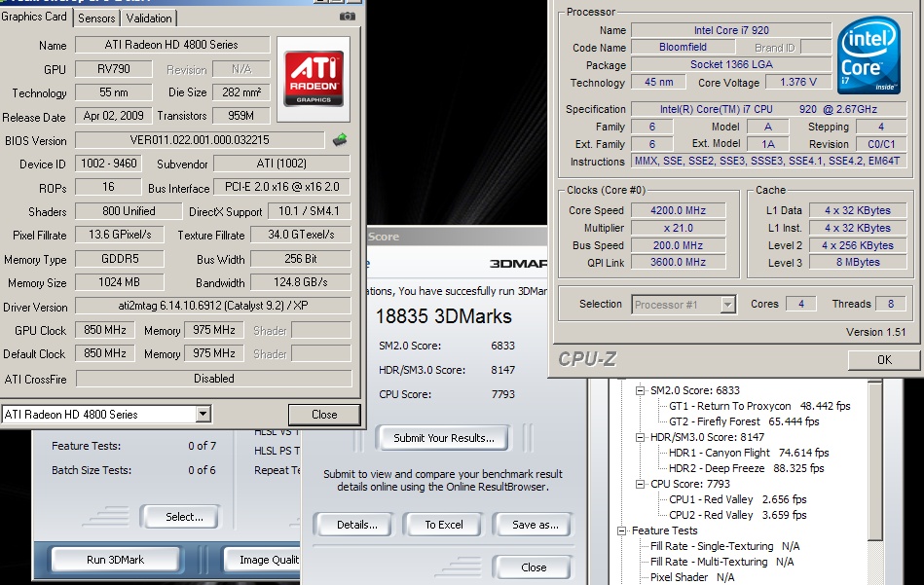Click the Level 3 cache 8 MBytes value
The width and height of the screenshot is (924, 585).
[858, 262]
